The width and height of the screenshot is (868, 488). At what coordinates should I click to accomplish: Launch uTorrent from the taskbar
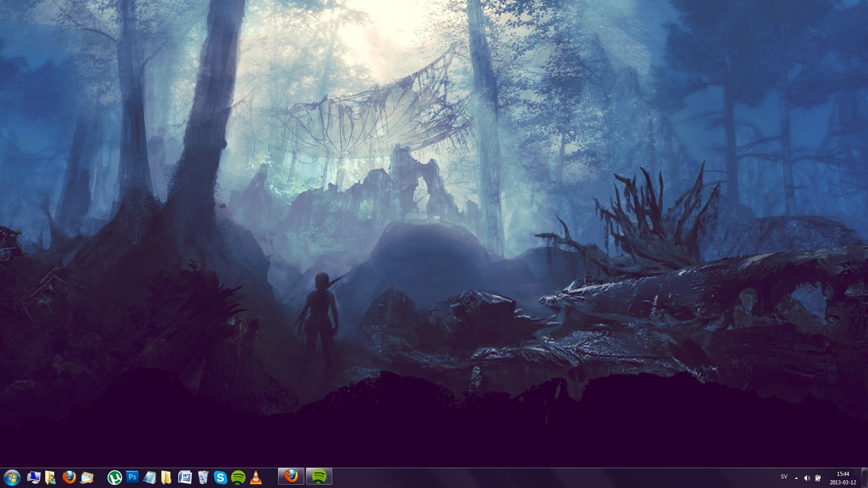[115, 477]
